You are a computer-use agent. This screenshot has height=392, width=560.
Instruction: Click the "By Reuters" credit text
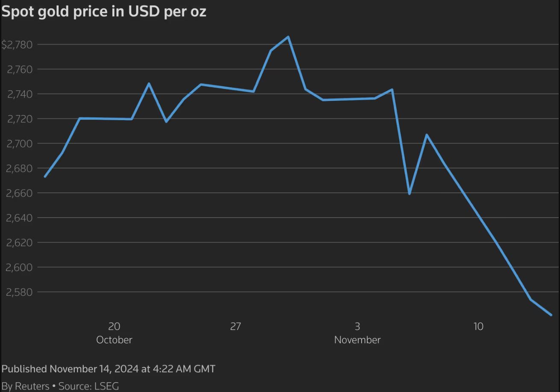click(x=26, y=386)
